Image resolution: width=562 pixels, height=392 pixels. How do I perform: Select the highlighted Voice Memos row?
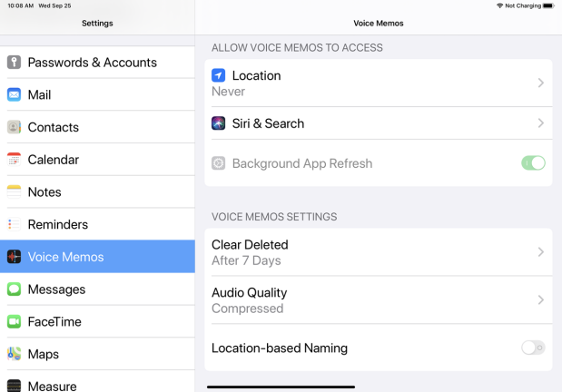(97, 257)
